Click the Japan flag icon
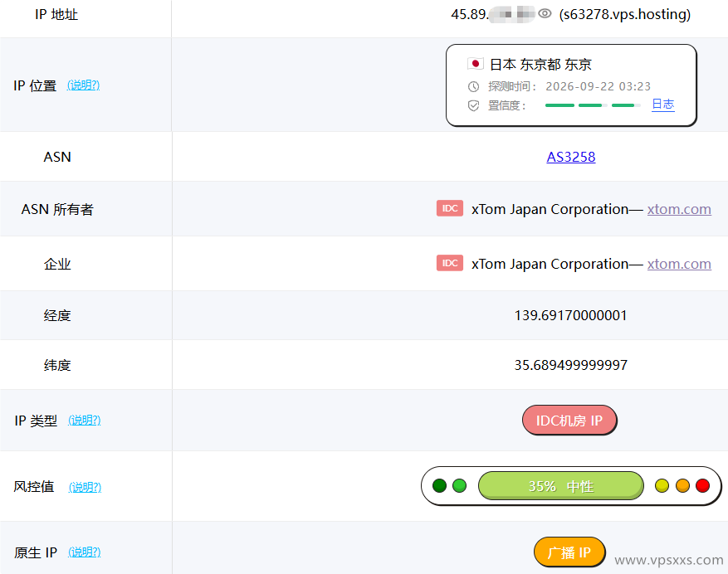728x574 pixels. coord(476,64)
